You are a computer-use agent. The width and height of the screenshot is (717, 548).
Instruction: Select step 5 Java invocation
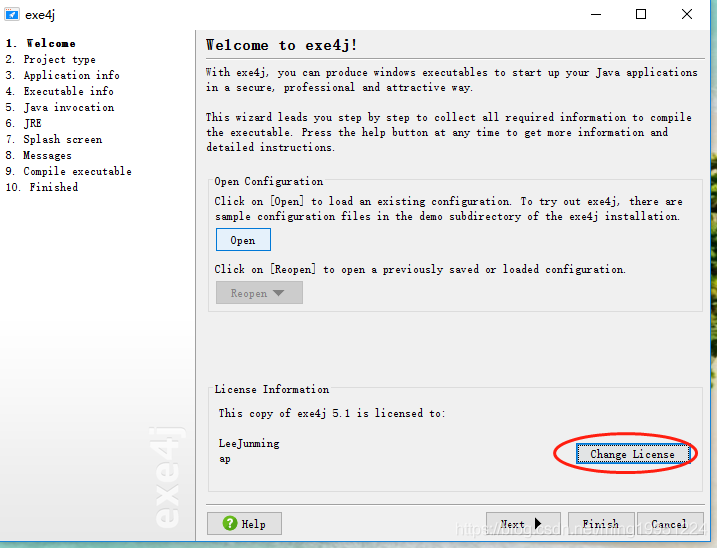click(60, 107)
